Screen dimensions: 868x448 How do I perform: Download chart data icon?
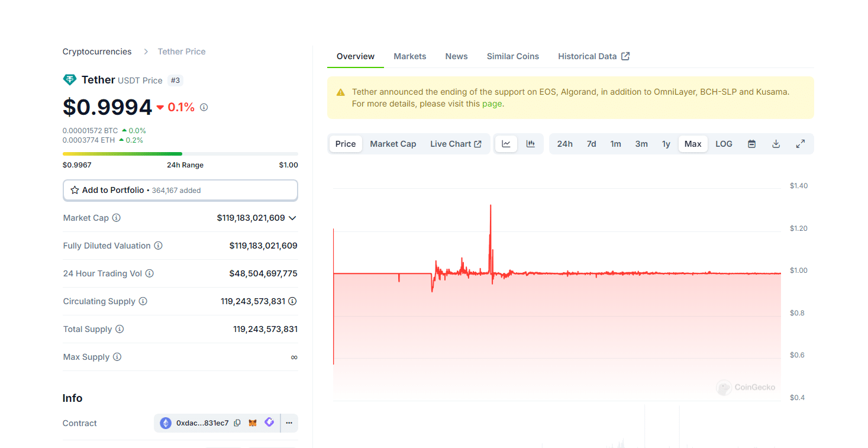[776, 144]
